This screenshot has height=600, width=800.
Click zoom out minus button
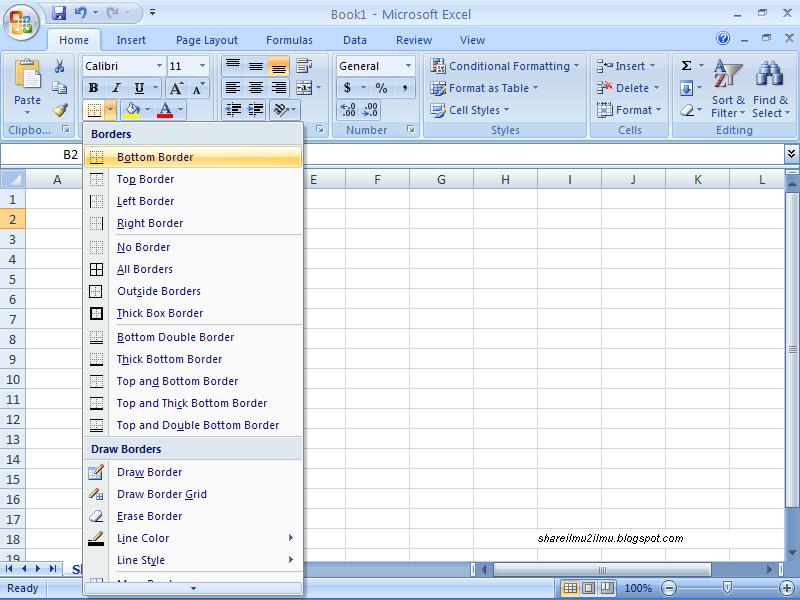[x=669, y=588]
